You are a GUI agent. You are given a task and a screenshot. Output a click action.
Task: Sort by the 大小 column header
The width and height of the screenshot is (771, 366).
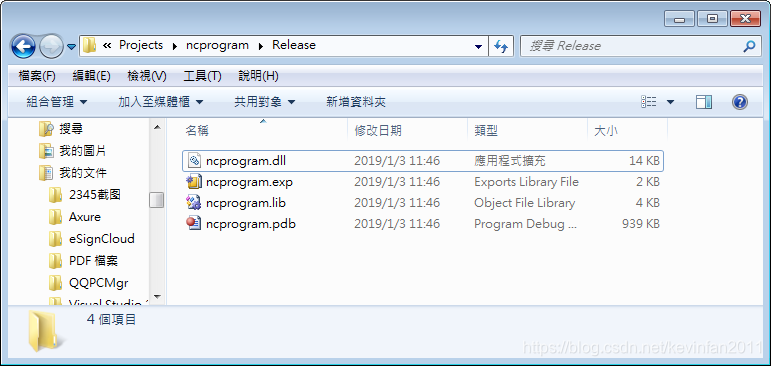[627, 131]
